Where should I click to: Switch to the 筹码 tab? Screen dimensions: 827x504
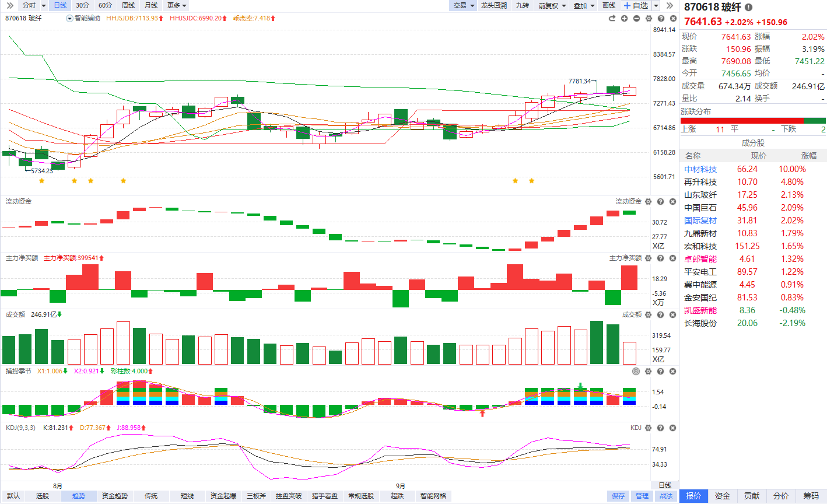point(811,496)
